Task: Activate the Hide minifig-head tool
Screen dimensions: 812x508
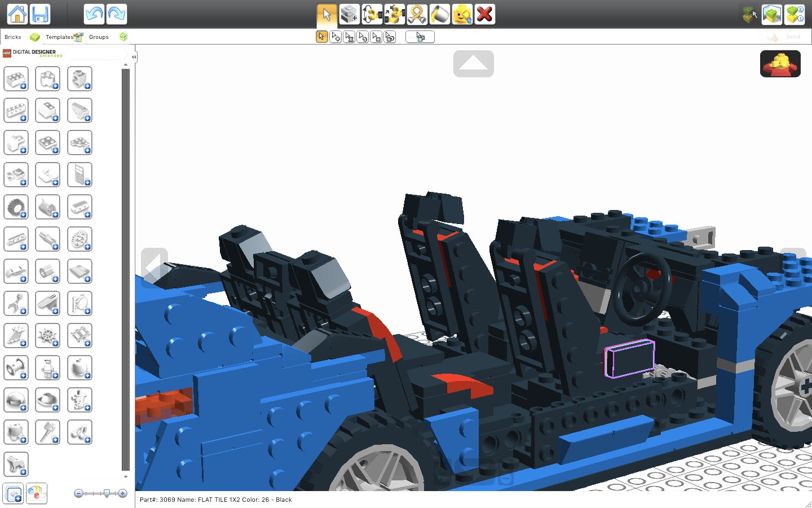Action: click(462, 14)
